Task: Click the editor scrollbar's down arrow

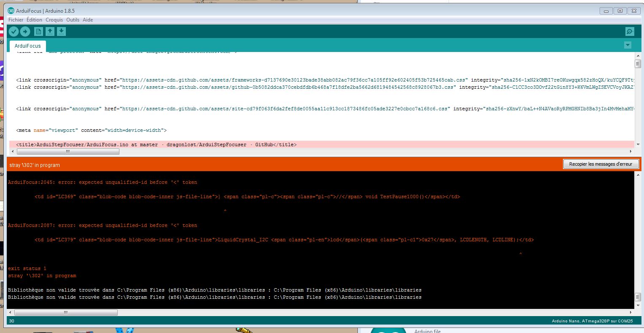Action: click(638, 145)
